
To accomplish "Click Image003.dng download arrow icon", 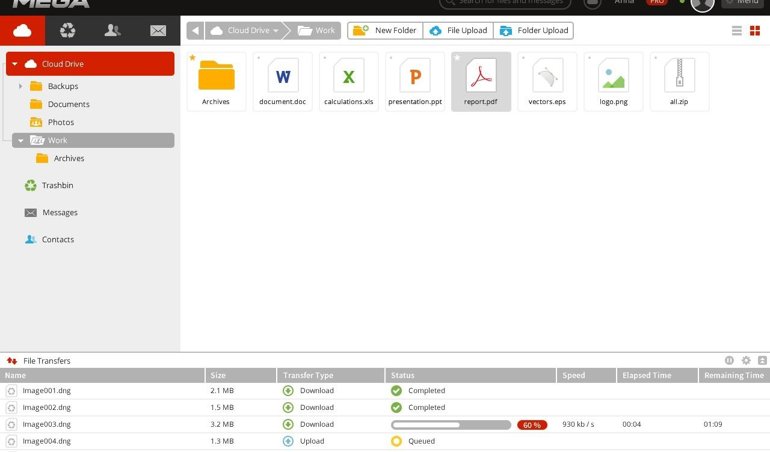I will [288, 424].
